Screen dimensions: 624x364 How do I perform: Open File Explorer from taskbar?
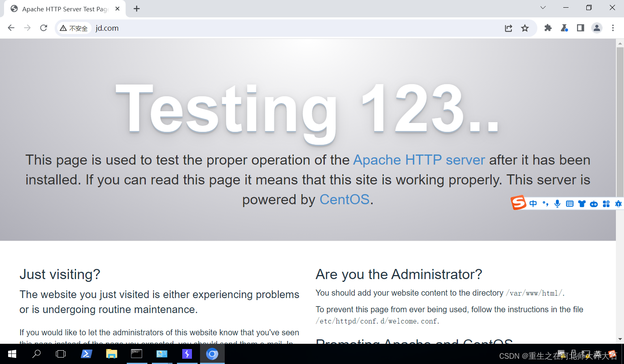(x=111, y=354)
